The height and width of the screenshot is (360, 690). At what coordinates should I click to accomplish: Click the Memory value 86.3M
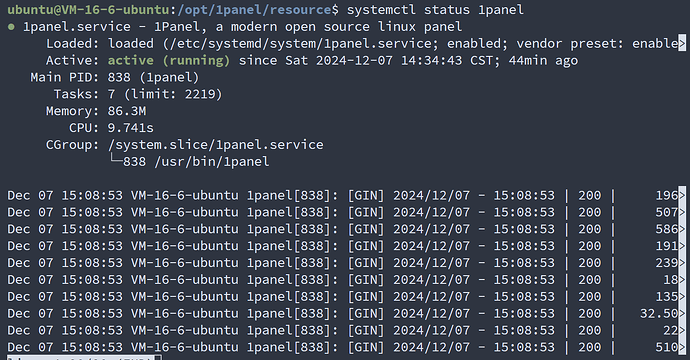coord(127,111)
